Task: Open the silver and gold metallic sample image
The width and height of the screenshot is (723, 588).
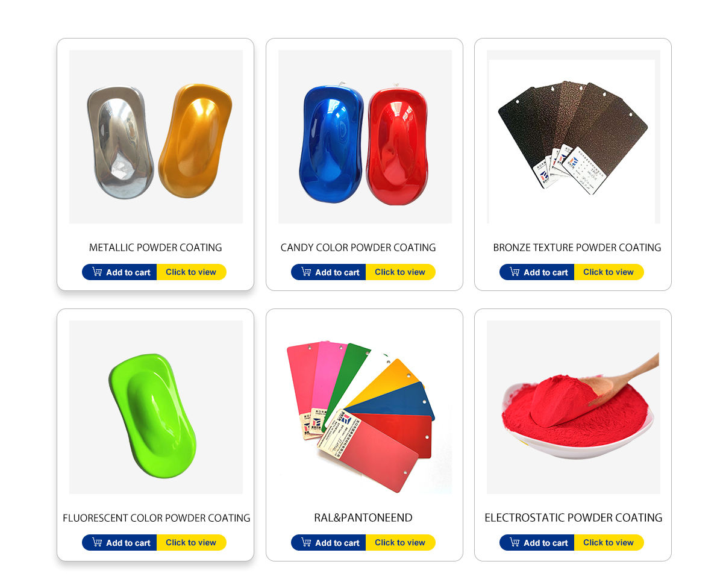Action: [156, 137]
